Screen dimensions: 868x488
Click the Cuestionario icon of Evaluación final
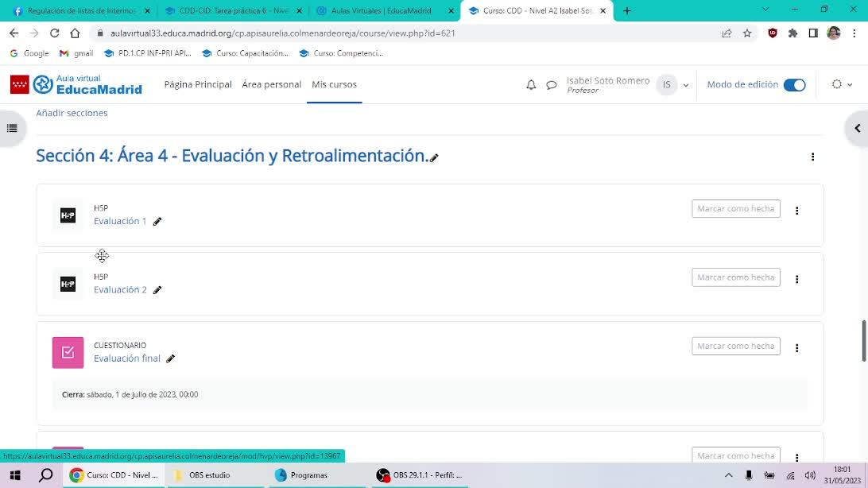pos(68,352)
